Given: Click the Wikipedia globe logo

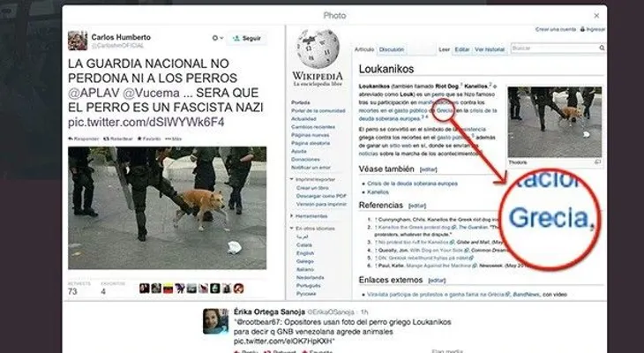Looking at the screenshot, I should (318, 49).
